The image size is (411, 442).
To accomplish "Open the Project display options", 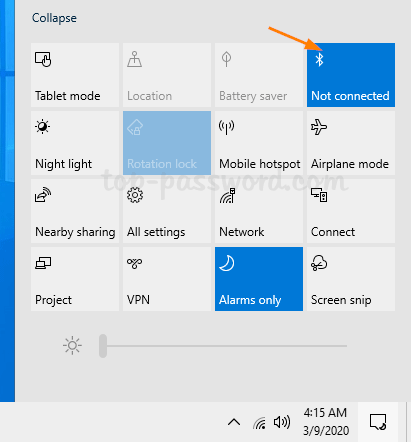I will (x=75, y=279).
